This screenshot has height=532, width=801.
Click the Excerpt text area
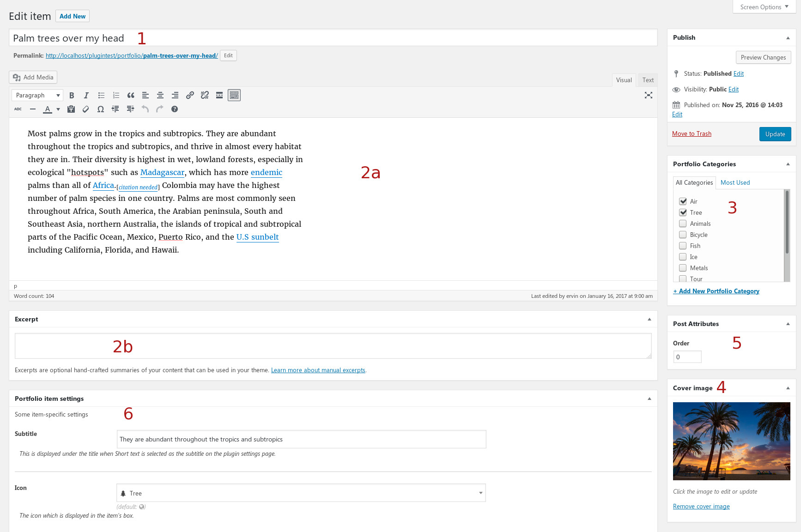333,346
